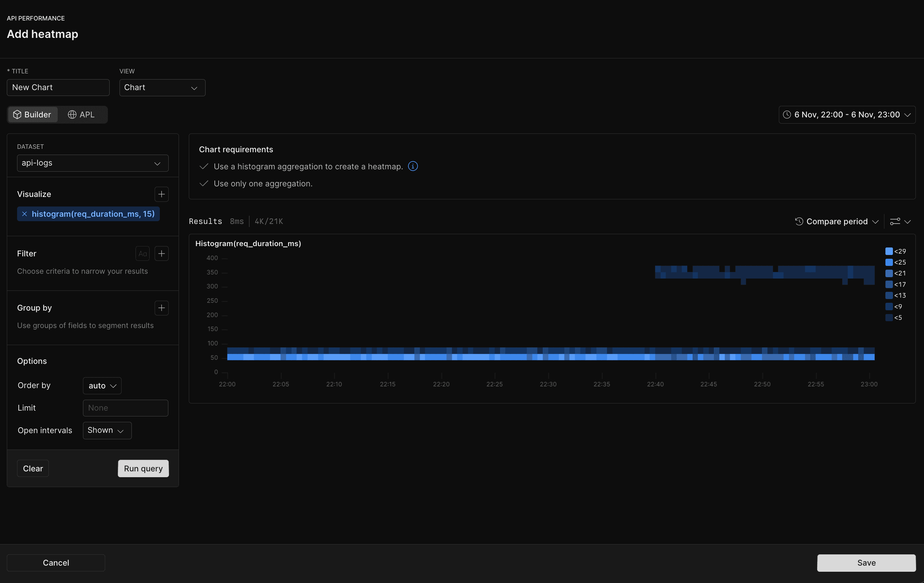Click the 4K/21K results count text

pyautogui.click(x=269, y=221)
